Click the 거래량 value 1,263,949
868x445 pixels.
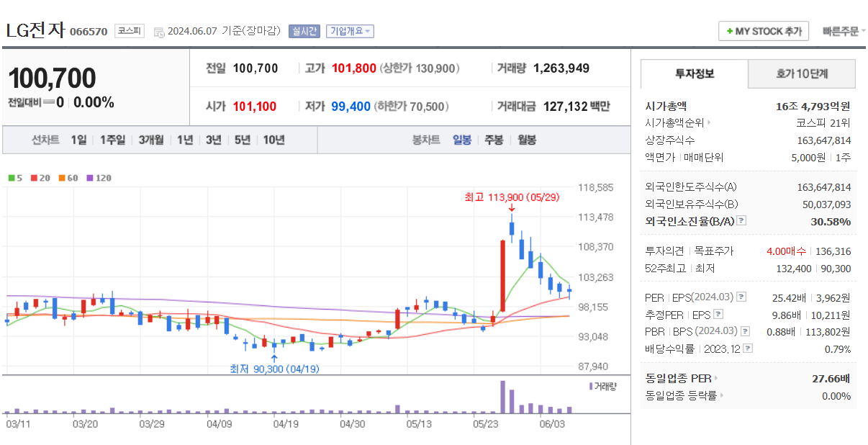click(561, 68)
